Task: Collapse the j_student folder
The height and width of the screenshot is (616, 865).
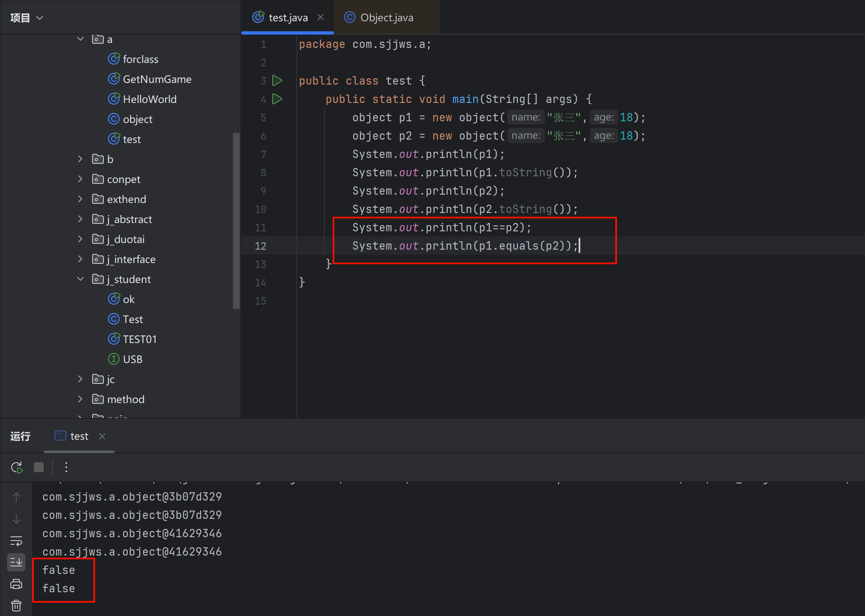Action: pos(80,279)
